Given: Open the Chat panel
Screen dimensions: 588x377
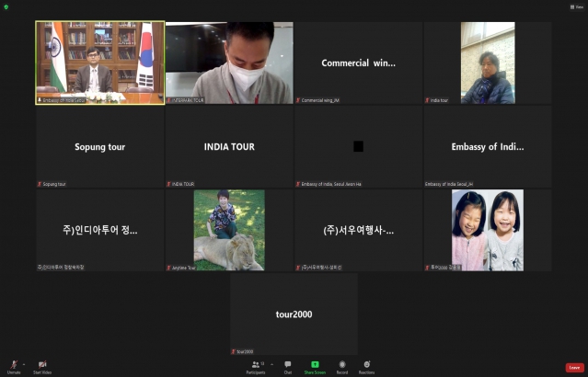Looking at the screenshot, I should point(288,366).
